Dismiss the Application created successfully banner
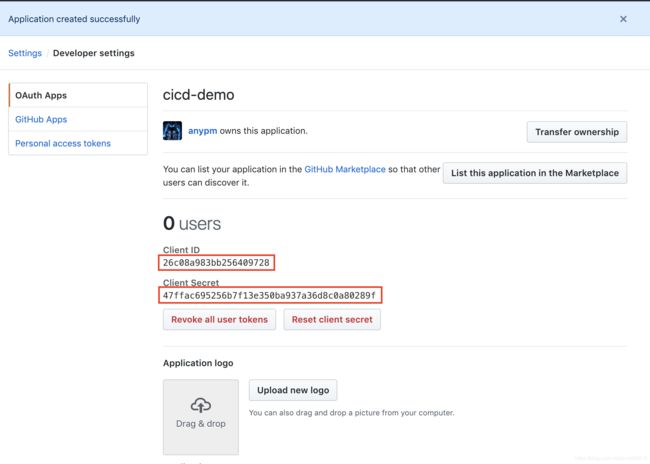This screenshot has width=650, height=464. (623, 19)
